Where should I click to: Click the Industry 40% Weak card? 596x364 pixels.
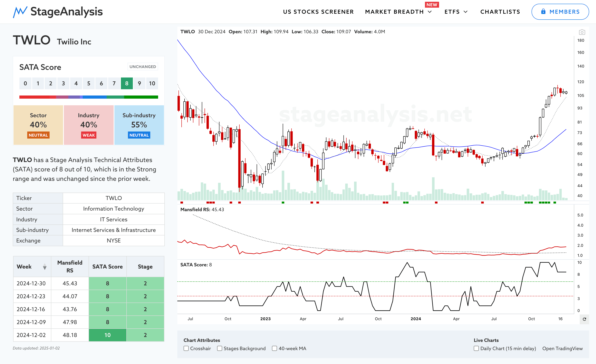(x=89, y=125)
